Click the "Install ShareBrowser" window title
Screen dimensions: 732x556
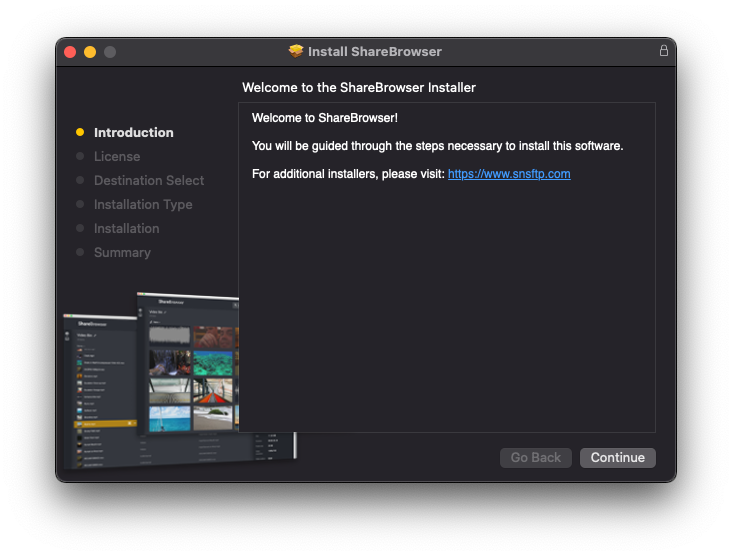coord(374,51)
